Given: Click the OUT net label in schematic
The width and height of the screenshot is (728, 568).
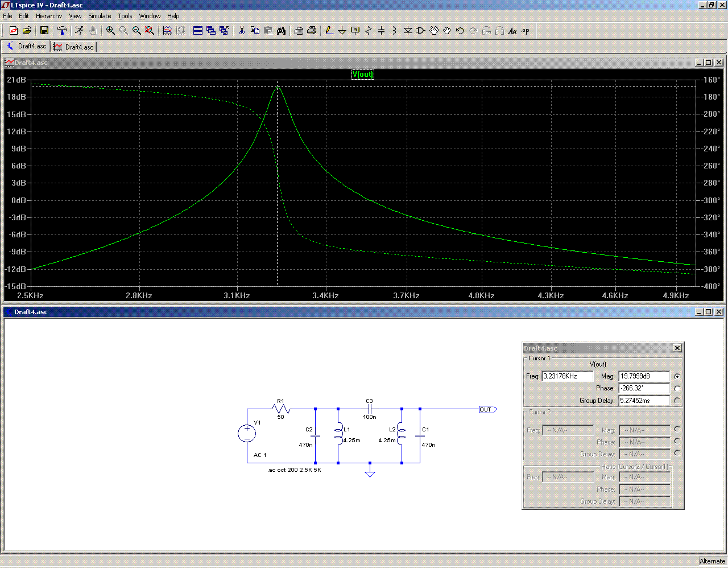Looking at the screenshot, I should click(x=486, y=409).
